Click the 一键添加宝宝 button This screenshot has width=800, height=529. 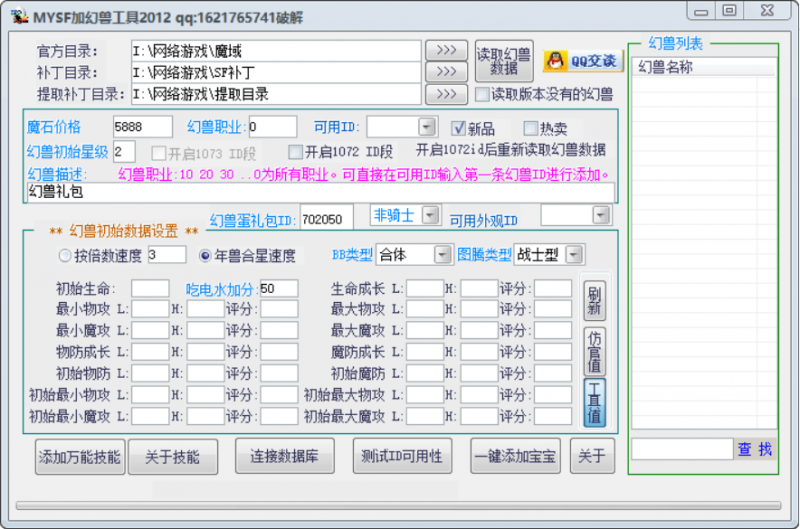point(515,456)
